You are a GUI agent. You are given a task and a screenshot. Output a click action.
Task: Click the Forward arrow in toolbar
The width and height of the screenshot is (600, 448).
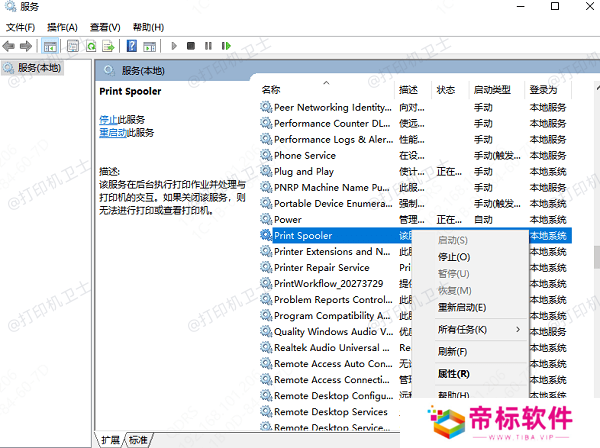(27, 46)
